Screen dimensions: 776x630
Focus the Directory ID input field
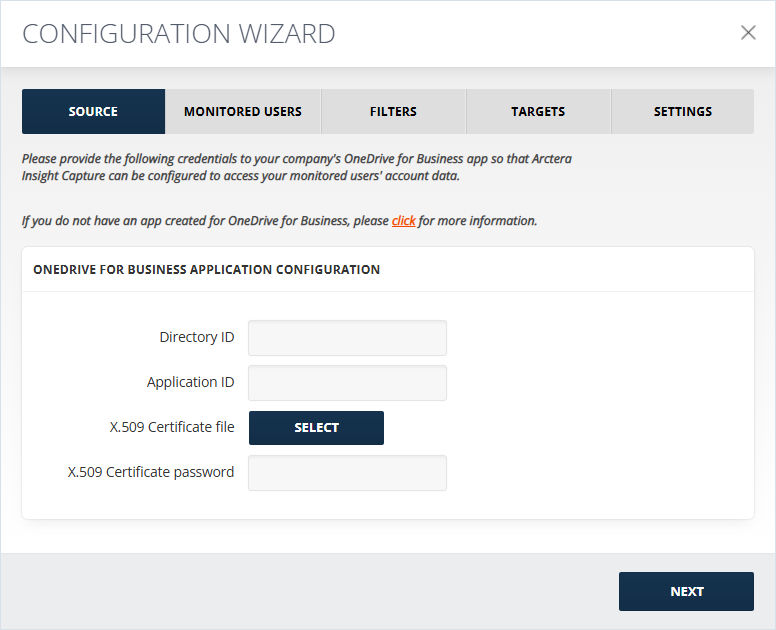(x=347, y=338)
